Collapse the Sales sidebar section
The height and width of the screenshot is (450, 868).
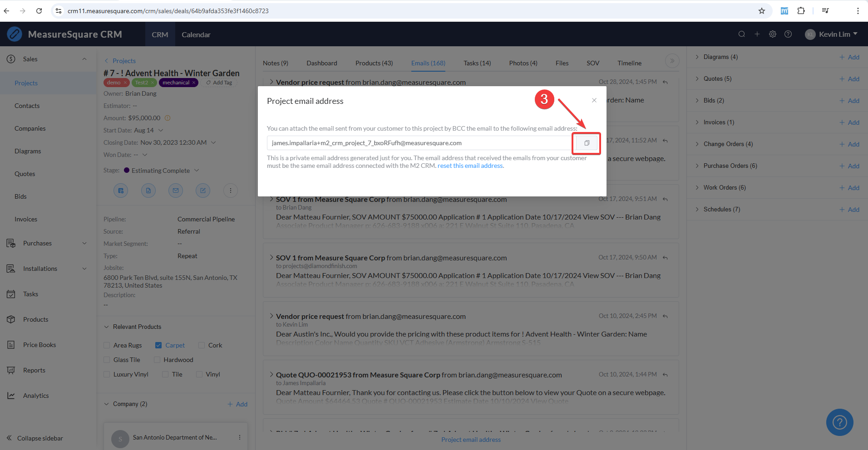click(x=84, y=59)
